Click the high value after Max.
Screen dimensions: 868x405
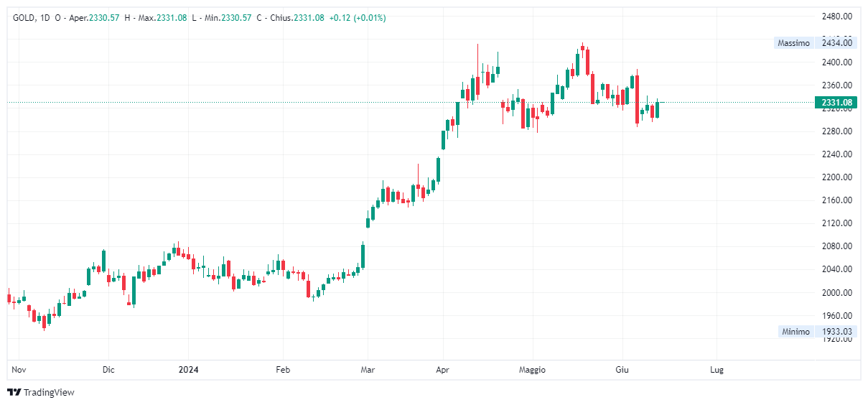[171, 18]
